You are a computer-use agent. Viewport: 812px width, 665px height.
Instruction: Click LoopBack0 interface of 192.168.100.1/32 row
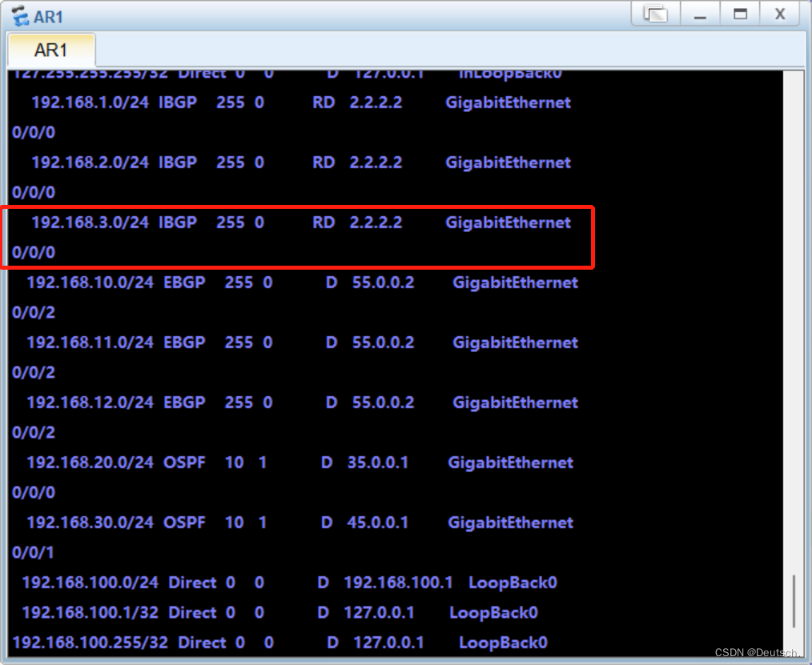pyautogui.click(x=493, y=613)
